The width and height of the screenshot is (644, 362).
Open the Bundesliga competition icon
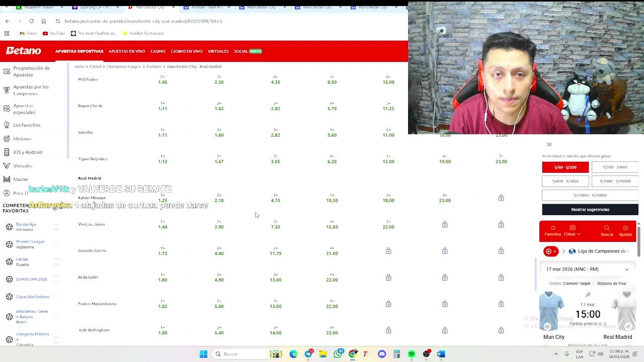tap(9, 227)
